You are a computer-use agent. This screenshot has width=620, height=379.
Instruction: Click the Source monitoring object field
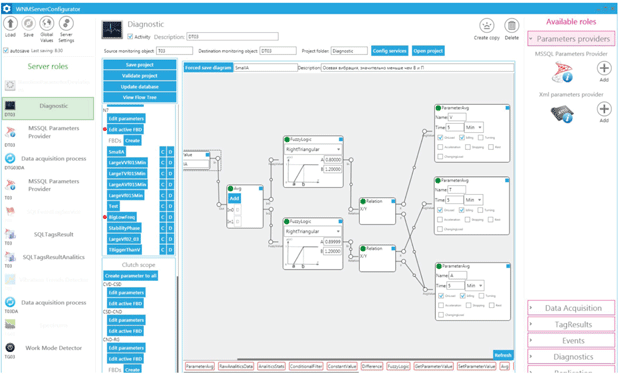click(x=175, y=51)
